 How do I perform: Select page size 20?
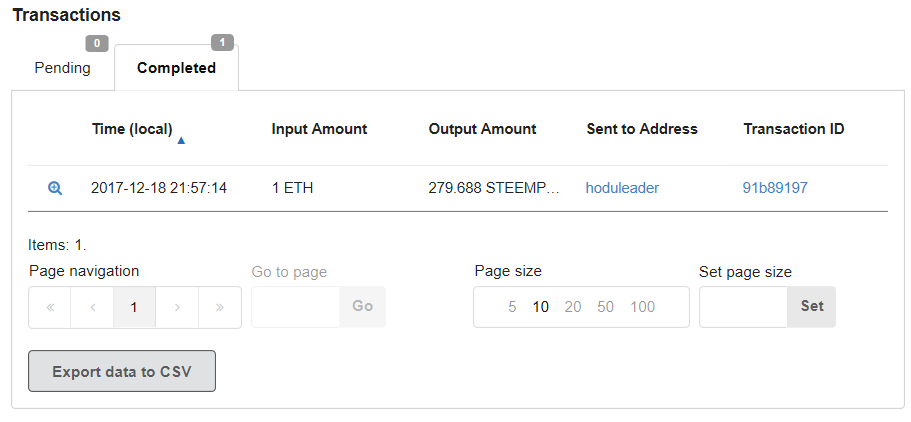(x=573, y=307)
